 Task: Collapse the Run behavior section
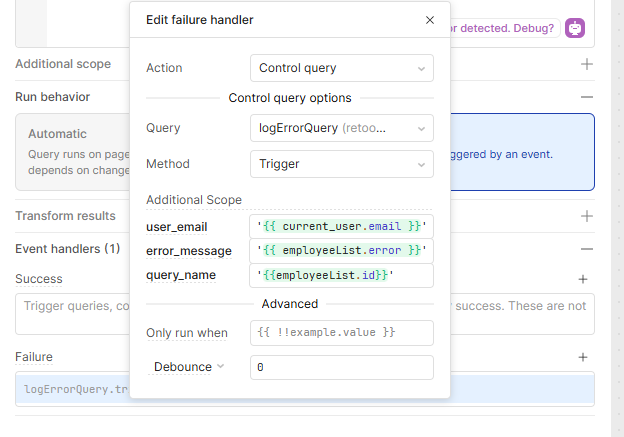(x=587, y=97)
